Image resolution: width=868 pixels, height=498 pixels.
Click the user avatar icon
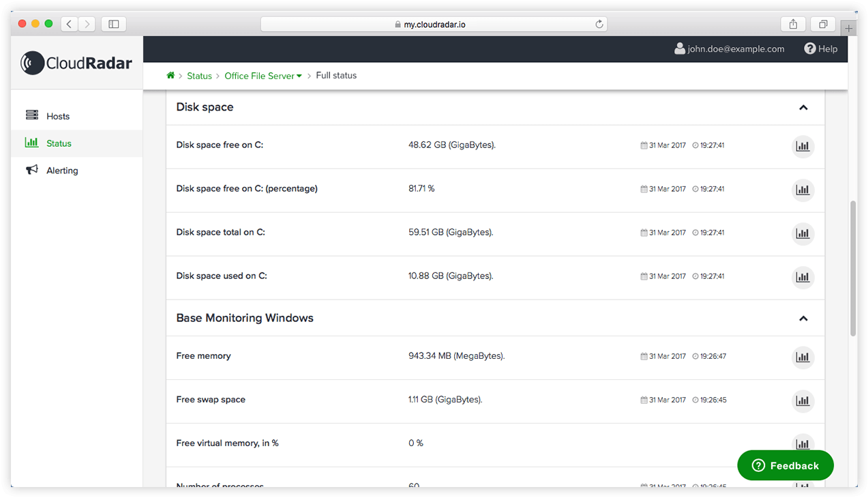pyautogui.click(x=680, y=48)
